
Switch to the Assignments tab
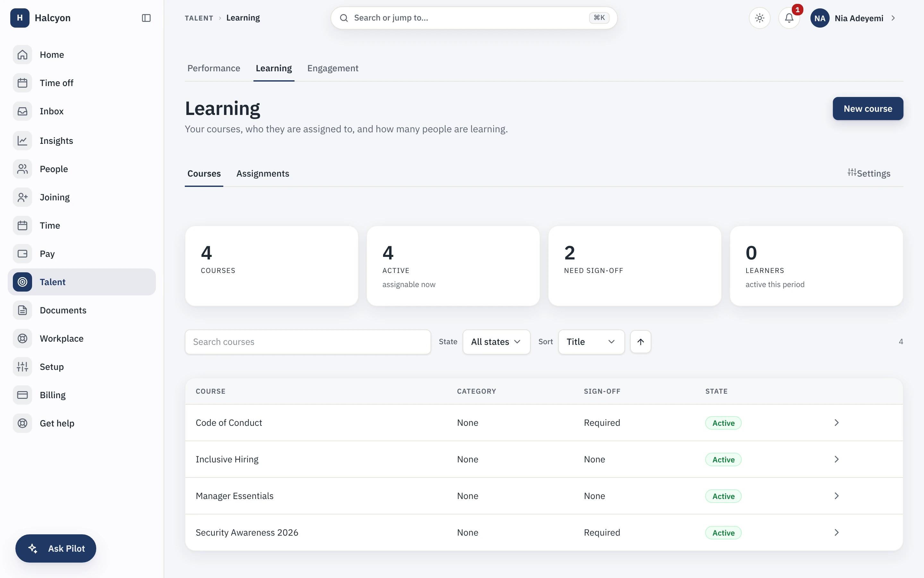click(x=263, y=174)
